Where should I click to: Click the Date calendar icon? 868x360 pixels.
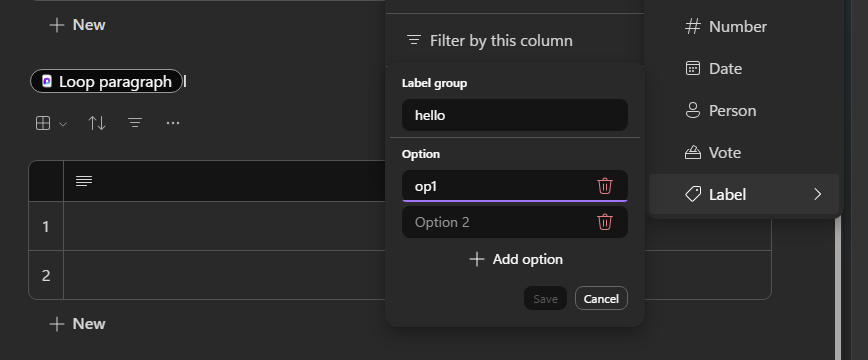tap(693, 69)
